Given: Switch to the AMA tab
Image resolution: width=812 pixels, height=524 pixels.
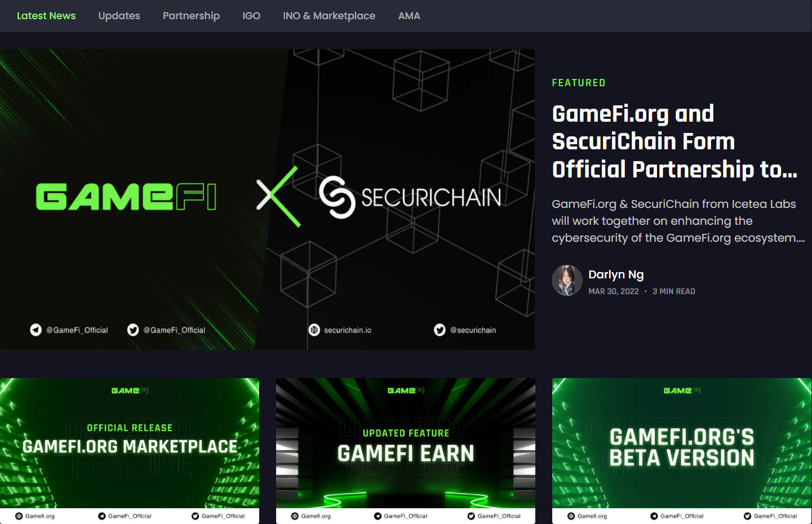Looking at the screenshot, I should [x=409, y=16].
